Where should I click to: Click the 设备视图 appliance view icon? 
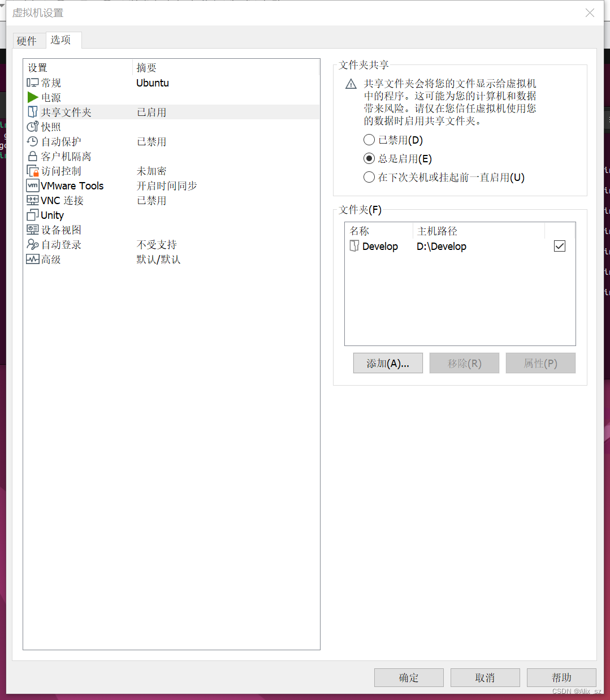tap(33, 230)
